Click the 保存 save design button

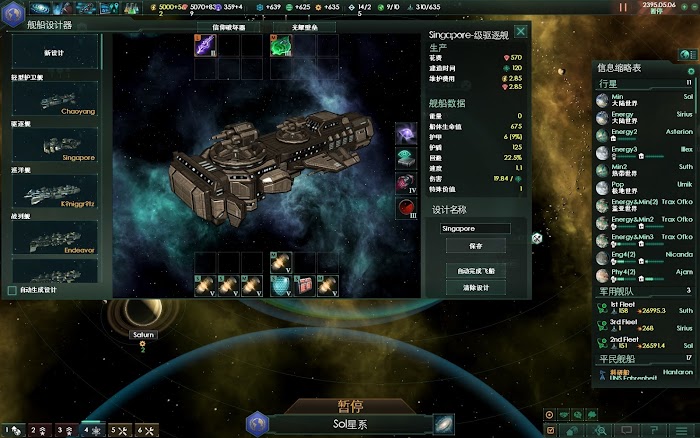pyautogui.click(x=476, y=246)
